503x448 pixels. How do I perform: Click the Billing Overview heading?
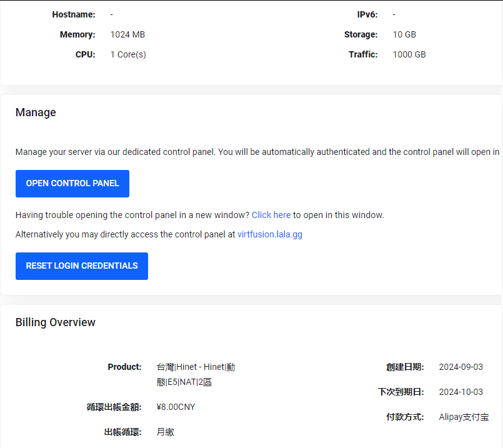tap(56, 322)
